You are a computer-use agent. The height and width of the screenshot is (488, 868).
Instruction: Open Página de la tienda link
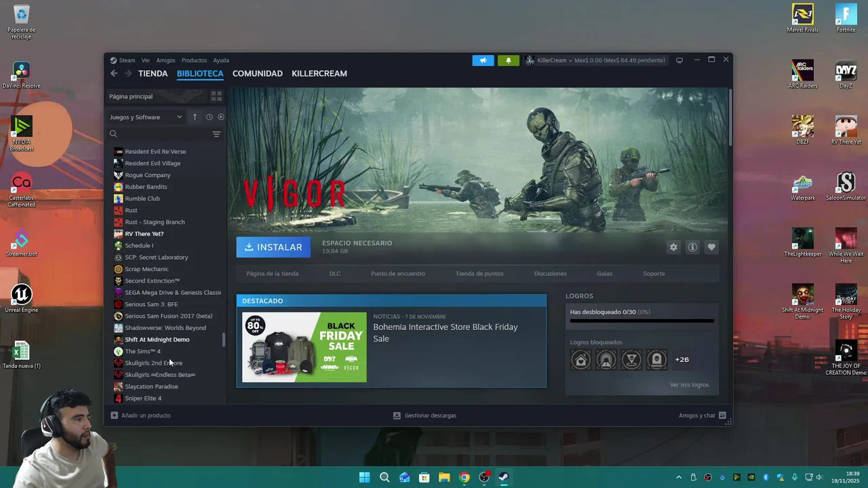coord(272,274)
